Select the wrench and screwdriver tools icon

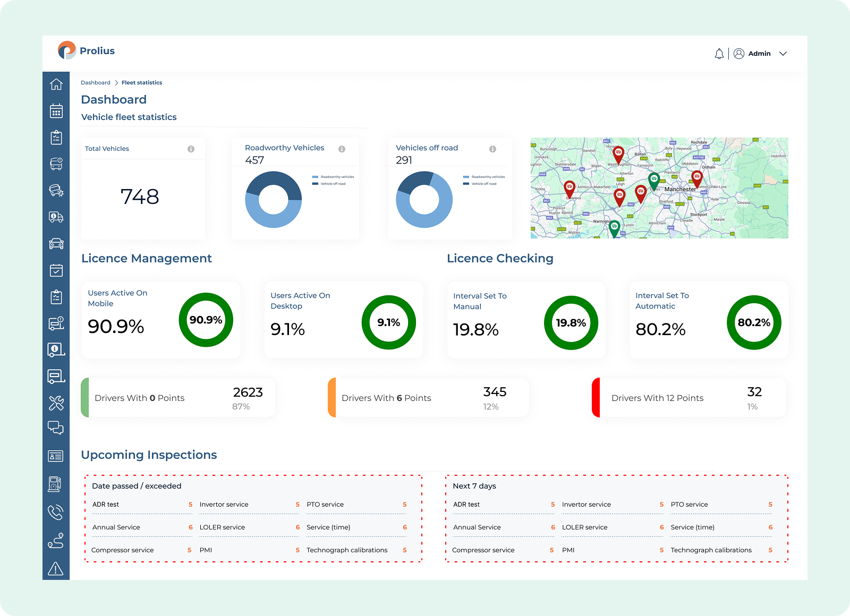[55, 403]
